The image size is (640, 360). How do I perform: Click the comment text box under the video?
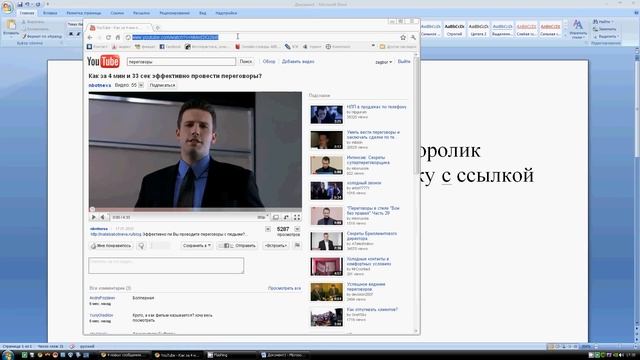pos(166,265)
